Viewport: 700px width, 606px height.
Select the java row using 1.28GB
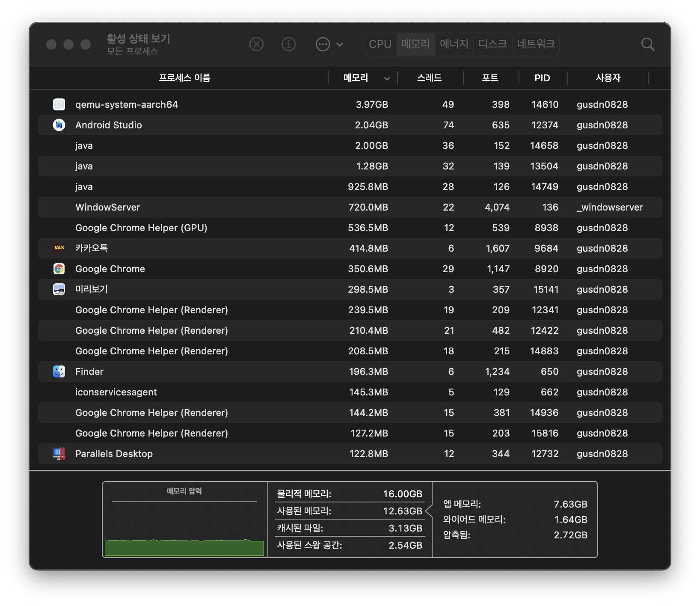tap(350, 166)
